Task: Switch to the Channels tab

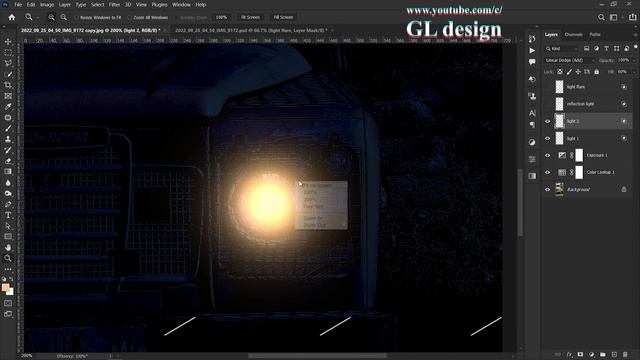Action: [x=573, y=35]
